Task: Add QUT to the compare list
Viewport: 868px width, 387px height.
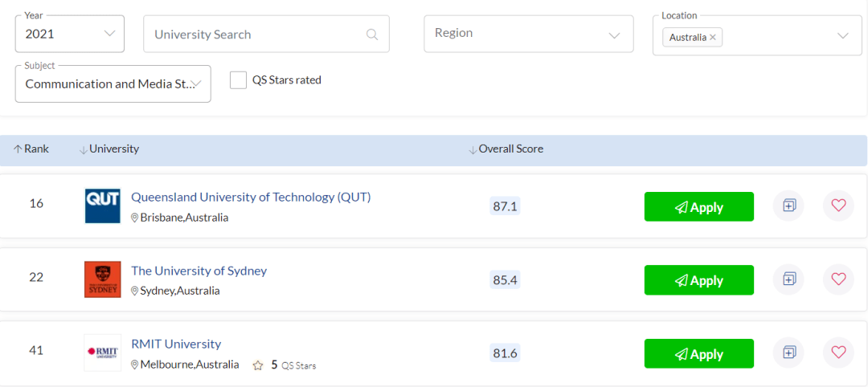Action: pyautogui.click(x=788, y=206)
